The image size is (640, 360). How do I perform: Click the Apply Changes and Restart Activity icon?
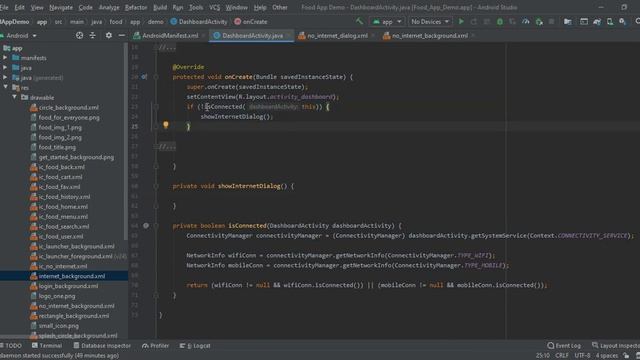click(474, 22)
